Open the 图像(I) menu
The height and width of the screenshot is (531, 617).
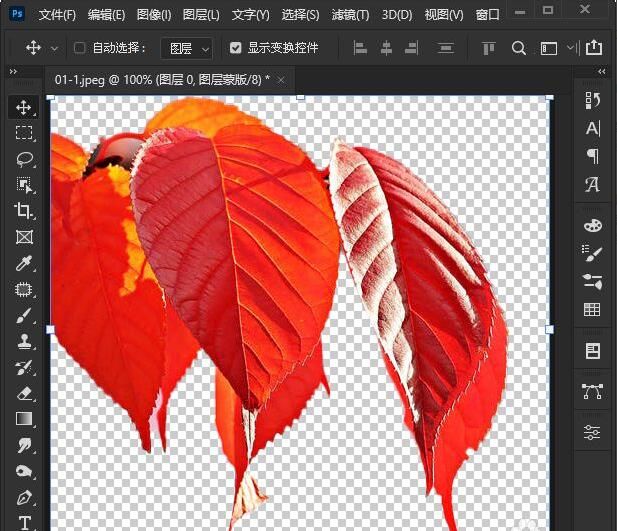tap(153, 15)
